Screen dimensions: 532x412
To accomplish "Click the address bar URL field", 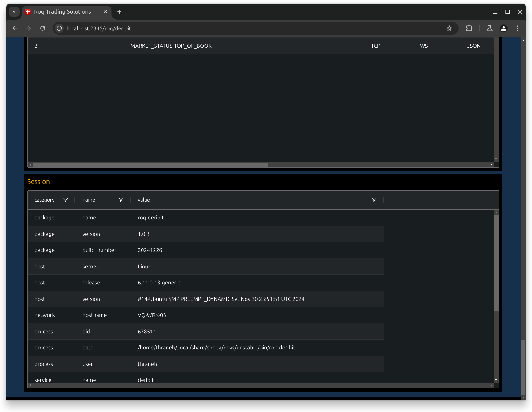I will coord(254,28).
